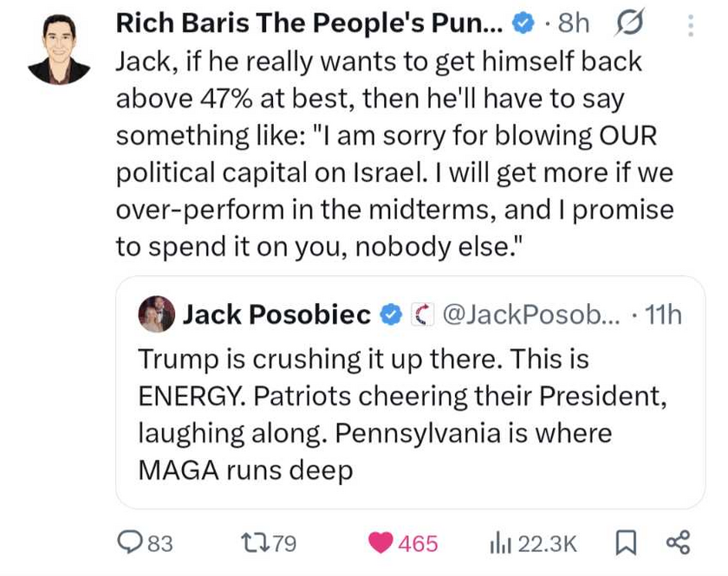Open the post's 8h timestamp

coord(573,24)
